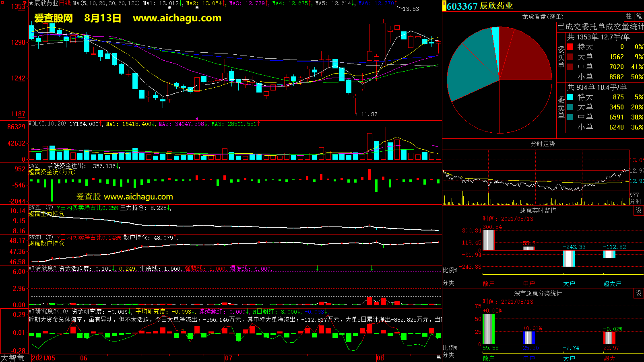Viewport: 644px width, 362px height.
Task: Open VOL(5,10,20) indicator parameters
Action: (x=47, y=124)
